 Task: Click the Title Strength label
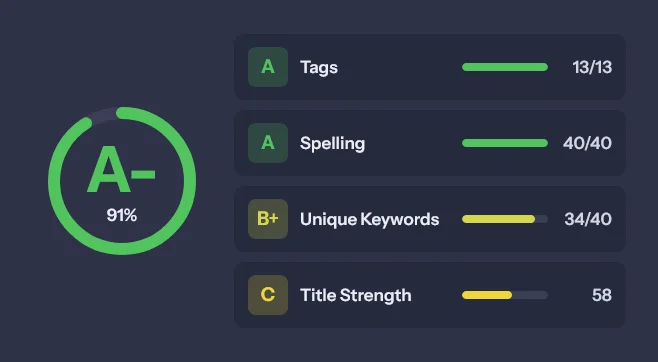(x=355, y=295)
